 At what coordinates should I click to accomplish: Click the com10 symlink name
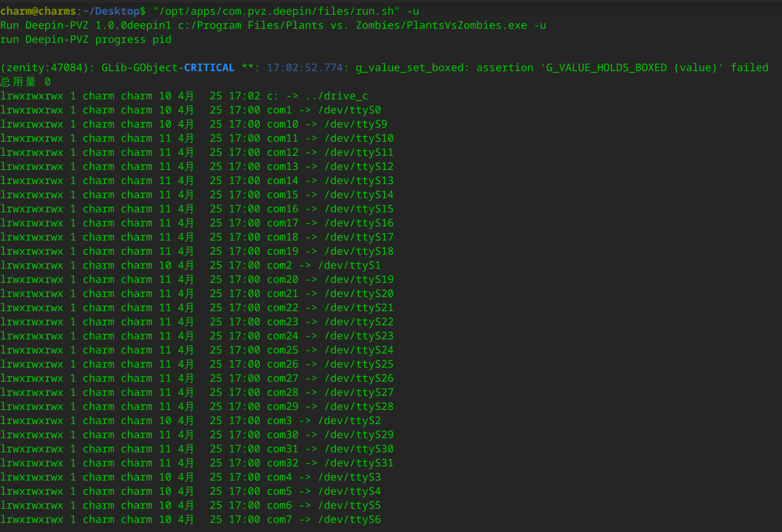click(x=282, y=124)
